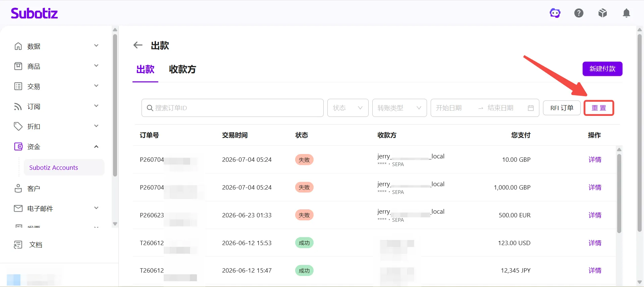Click the 重置 reset button
Screen dimensions: 644x287
(599, 108)
